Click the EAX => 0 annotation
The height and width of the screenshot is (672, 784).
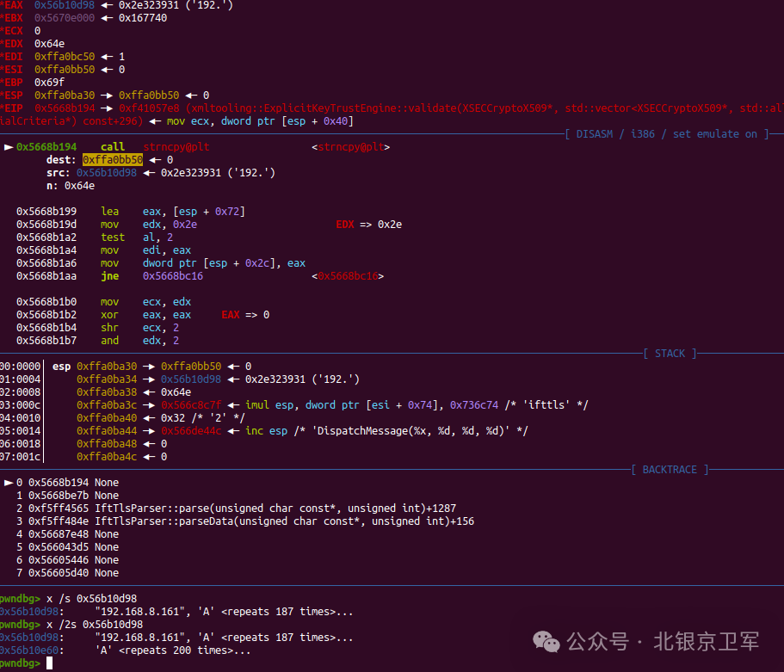(x=245, y=315)
